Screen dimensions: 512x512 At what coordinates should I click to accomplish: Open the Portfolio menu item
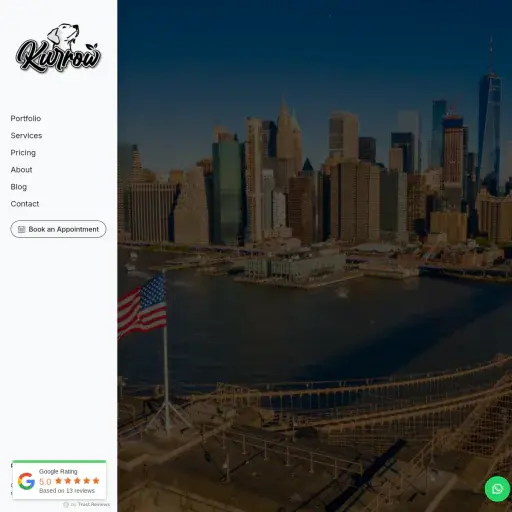[x=26, y=118]
